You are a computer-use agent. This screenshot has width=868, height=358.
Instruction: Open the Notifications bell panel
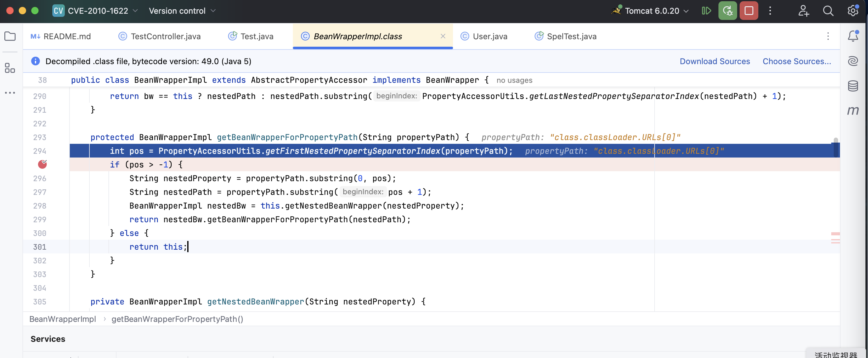pos(853,36)
